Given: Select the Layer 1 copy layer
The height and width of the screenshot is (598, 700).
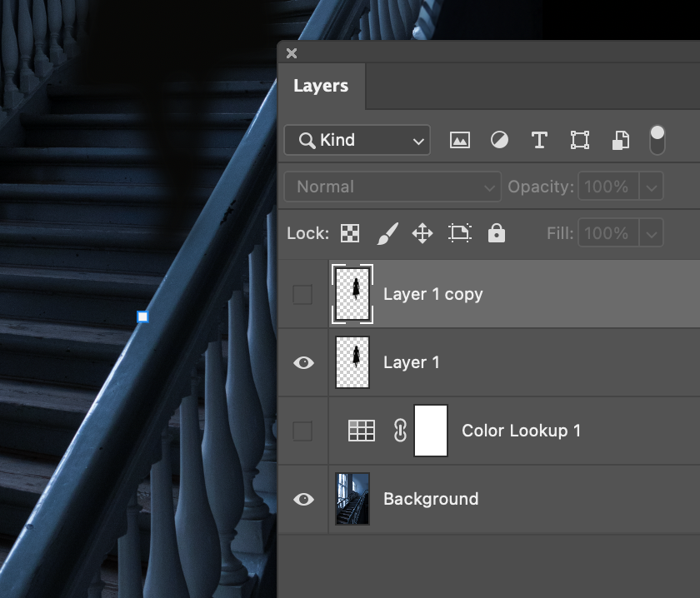Looking at the screenshot, I should click(x=432, y=294).
